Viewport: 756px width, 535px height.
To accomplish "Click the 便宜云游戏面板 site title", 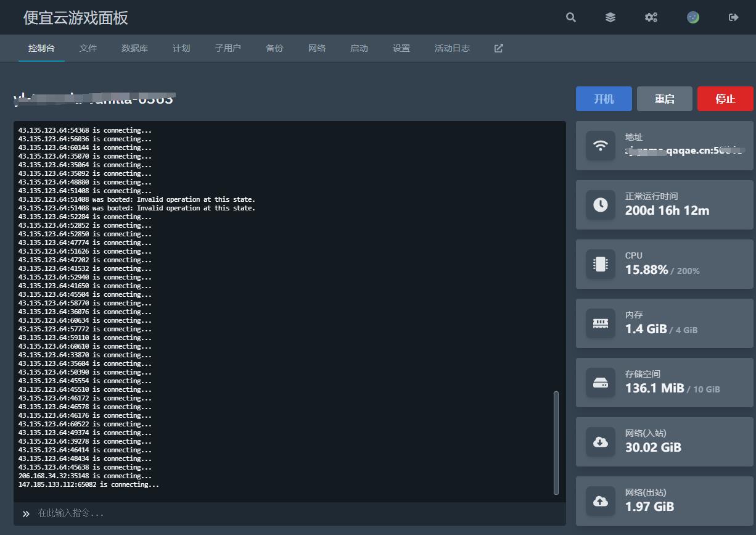I will [x=76, y=17].
